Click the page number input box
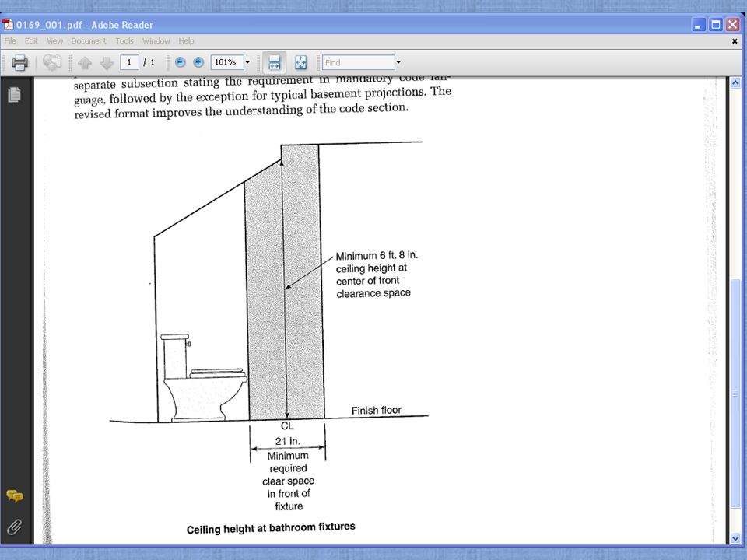 (x=129, y=62)
